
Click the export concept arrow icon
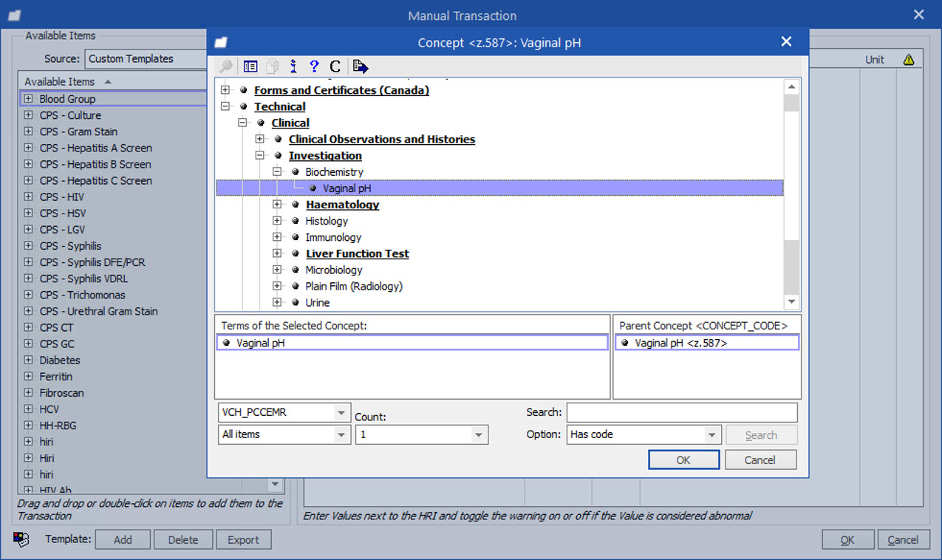359,66
